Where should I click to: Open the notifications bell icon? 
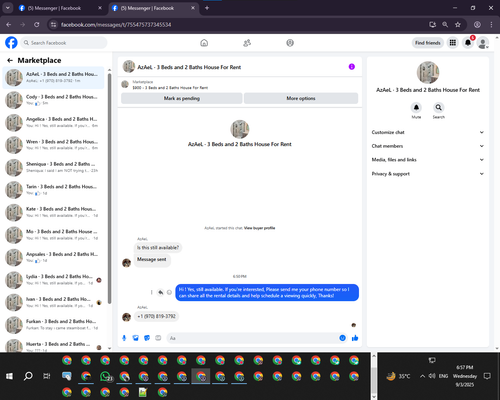coord(468,43)
